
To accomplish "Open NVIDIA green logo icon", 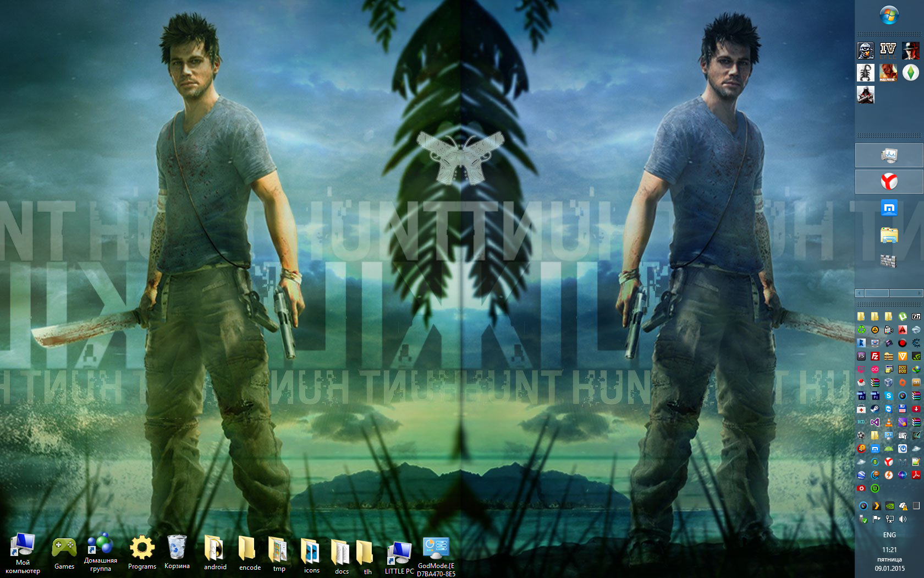I will click(x=916, y=356).
